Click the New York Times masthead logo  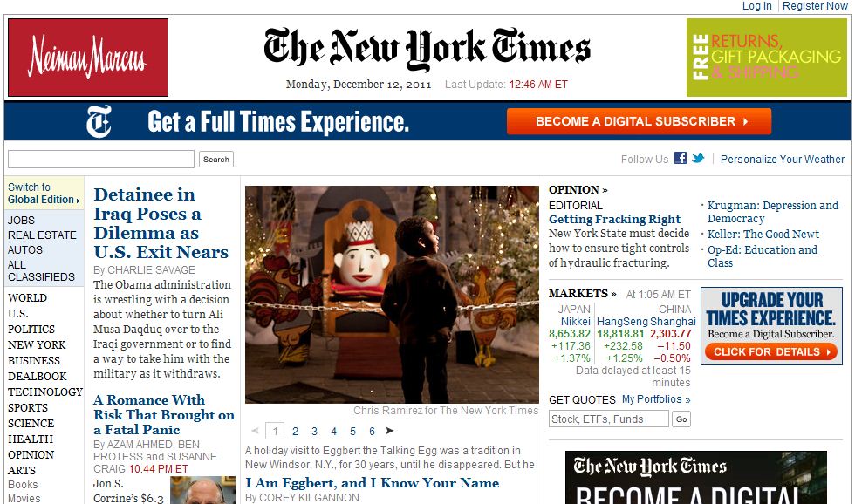point(427,49)
